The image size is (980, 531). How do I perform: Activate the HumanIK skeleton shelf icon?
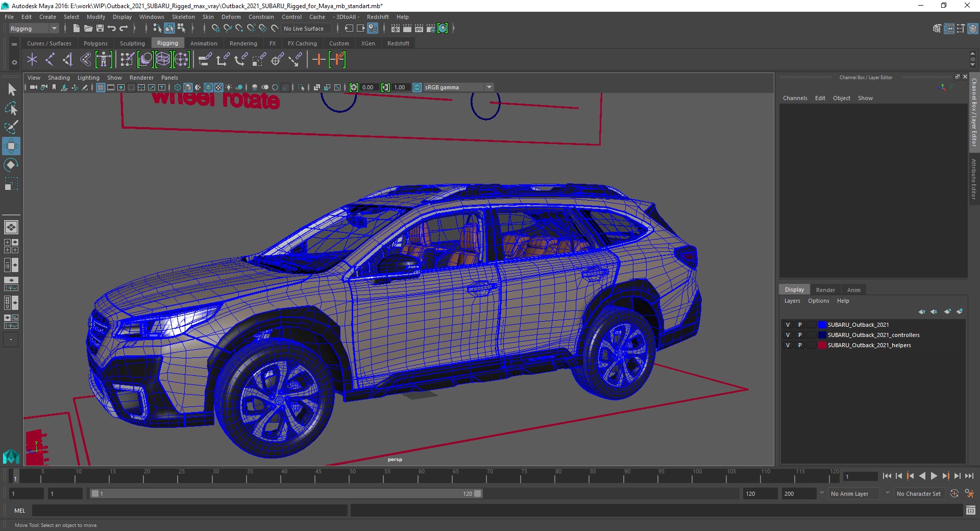coord(104,60)
